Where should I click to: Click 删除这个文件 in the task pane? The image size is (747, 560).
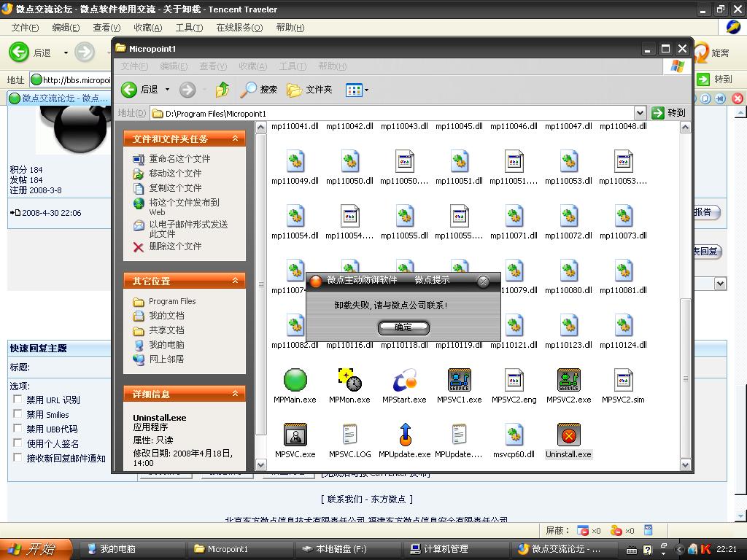[x=175, y=246]
